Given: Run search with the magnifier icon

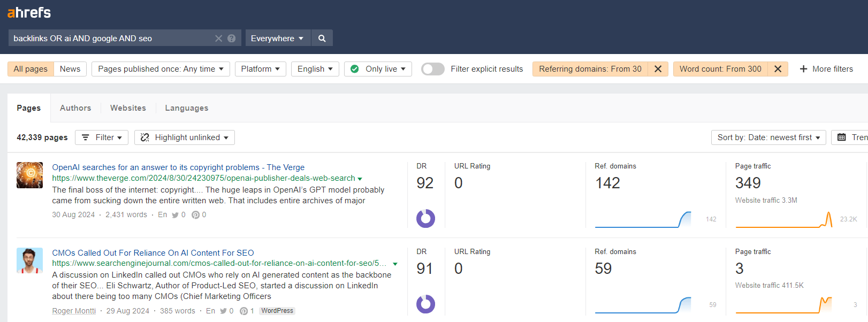Looking at the screenshot, I should [x=322, y=38].
